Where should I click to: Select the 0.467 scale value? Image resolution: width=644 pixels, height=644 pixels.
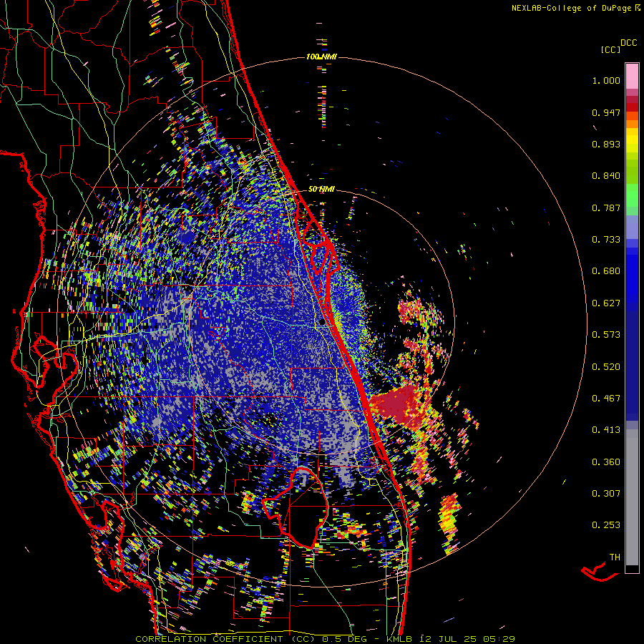click(606, 399)
